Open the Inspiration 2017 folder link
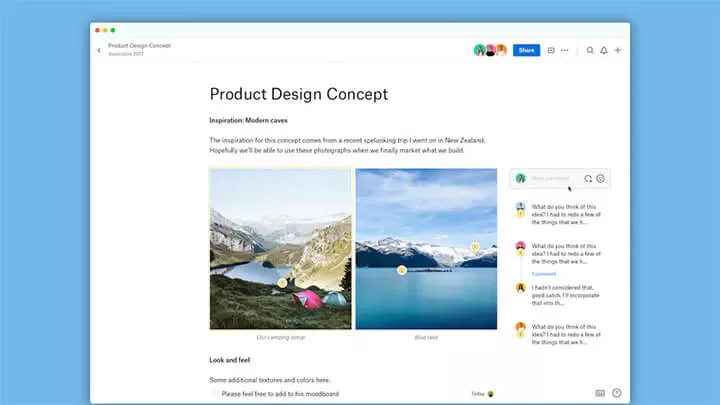 pos(126,54)
